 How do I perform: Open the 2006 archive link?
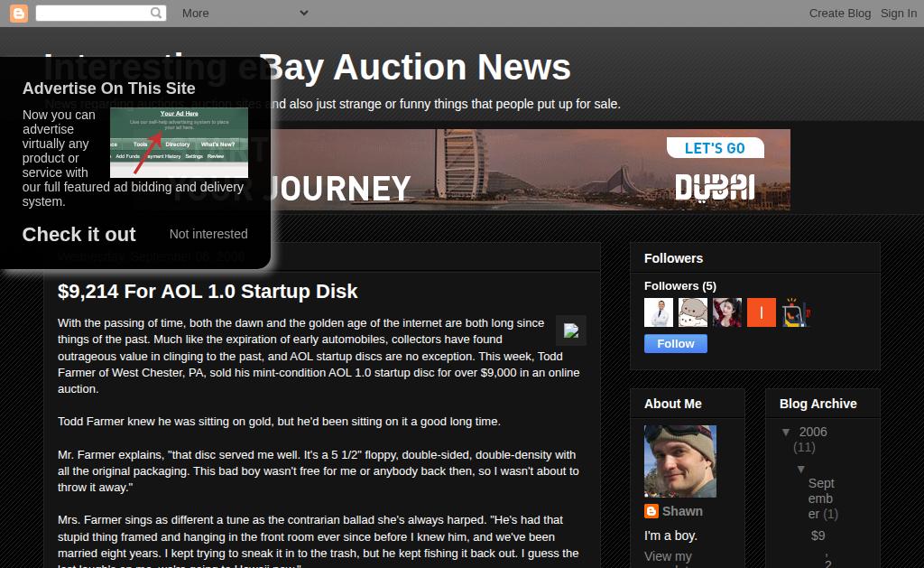[813, 432]
